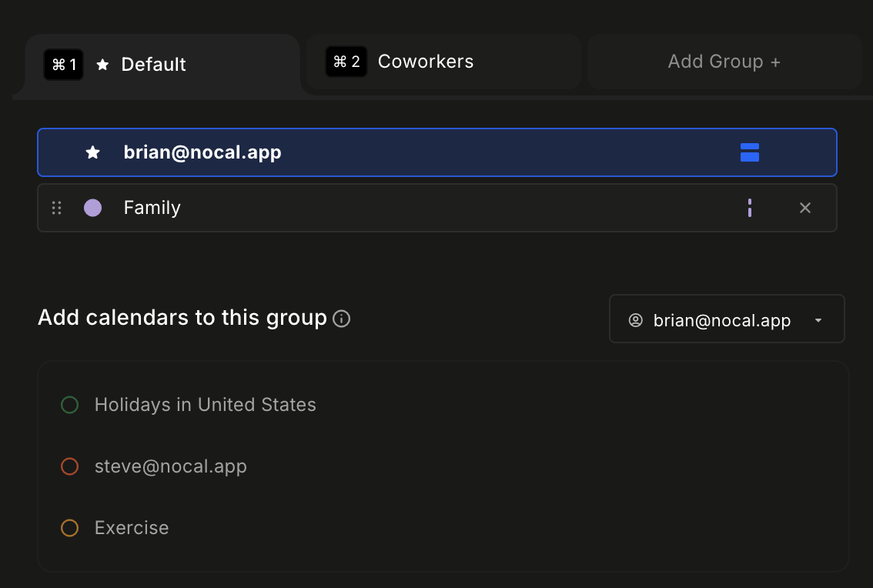Enable the Holidays in United States calendar
This screenshot has height=588, width=873.
click(69, 404)
